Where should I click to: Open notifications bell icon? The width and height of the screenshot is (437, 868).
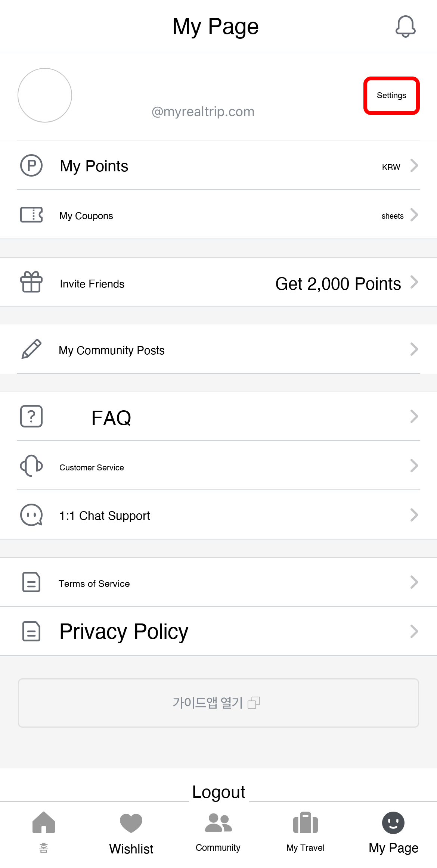405,26
